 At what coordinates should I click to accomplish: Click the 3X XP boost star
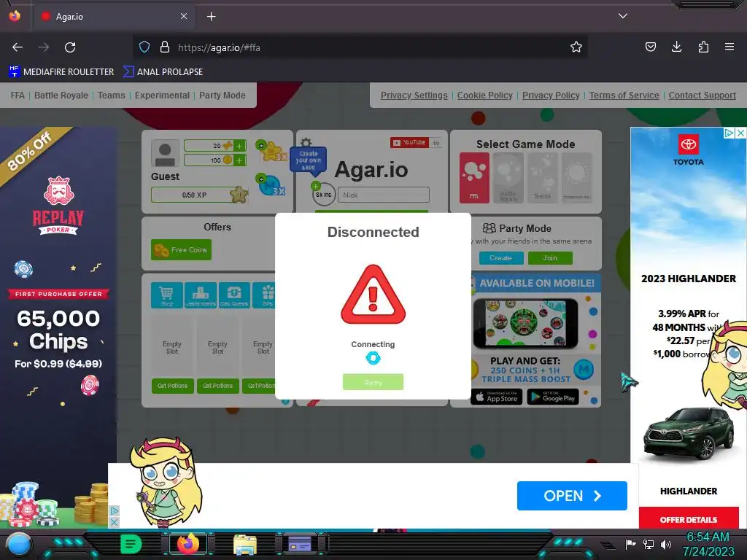coord(273,151)
